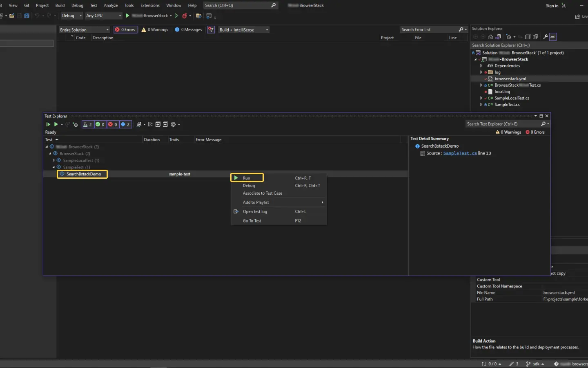The image size is (588, 368).
Task: Toggle the passed tests filter showing 0
Action: click(x=100, y=124)
